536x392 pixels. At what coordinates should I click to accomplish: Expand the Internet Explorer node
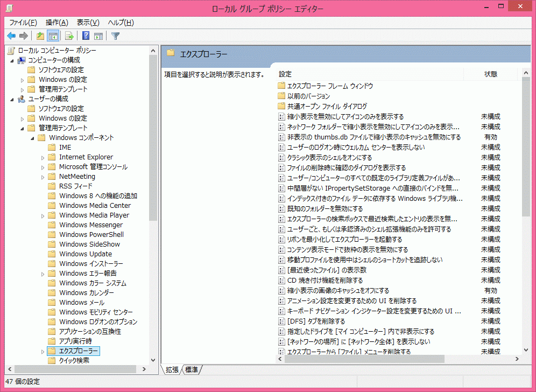pos(43,158)
